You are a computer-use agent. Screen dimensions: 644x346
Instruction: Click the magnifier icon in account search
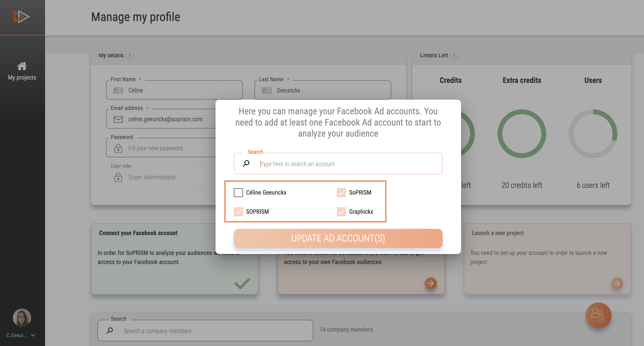246,163
